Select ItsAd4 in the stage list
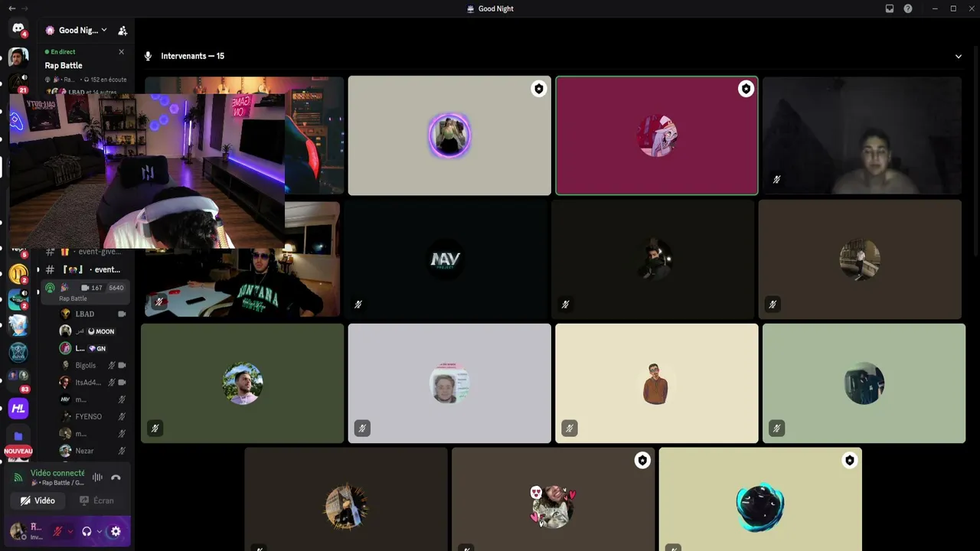This screenshot has width=980, height=551. pos(93,383)
